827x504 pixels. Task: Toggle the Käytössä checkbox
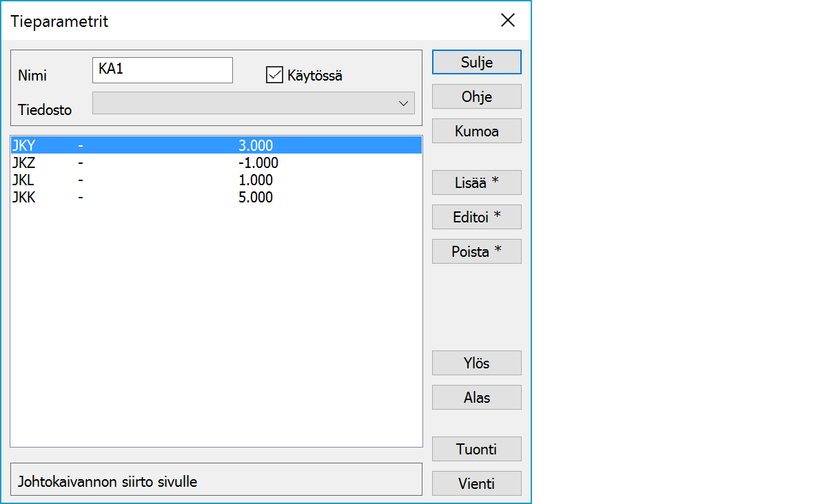(274, 75)
